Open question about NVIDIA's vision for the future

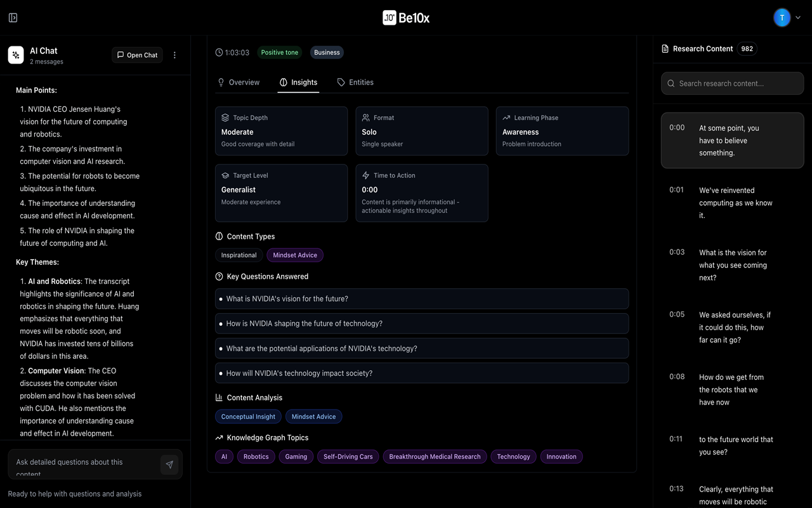[422, 298]
